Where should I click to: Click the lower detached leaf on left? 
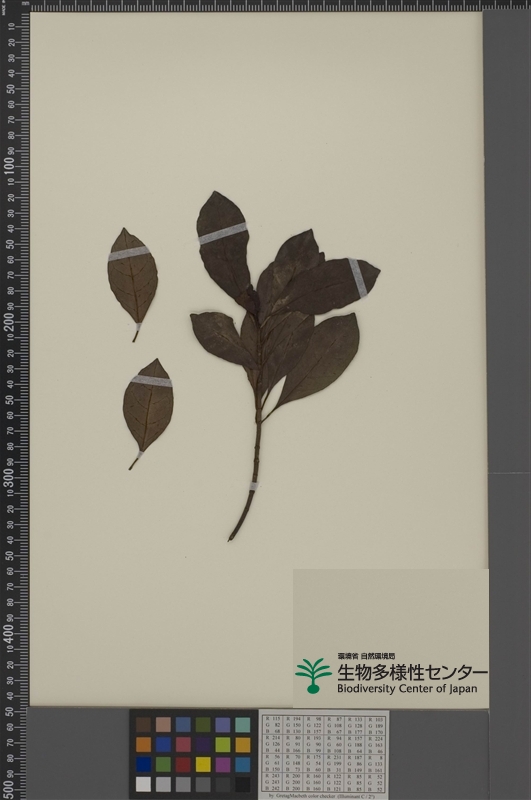(x=148, y=412)
